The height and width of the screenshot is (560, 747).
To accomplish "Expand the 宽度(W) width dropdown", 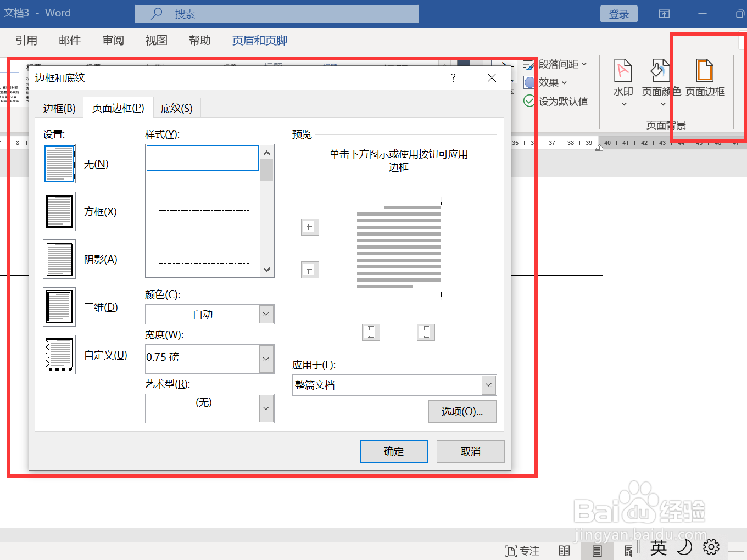I will (266, 359).
